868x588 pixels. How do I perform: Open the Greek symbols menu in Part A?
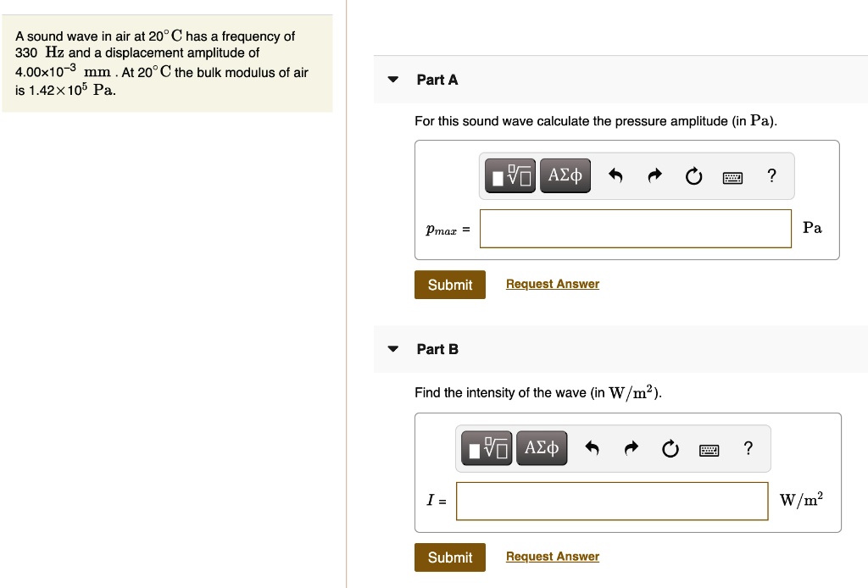(565, 176)
